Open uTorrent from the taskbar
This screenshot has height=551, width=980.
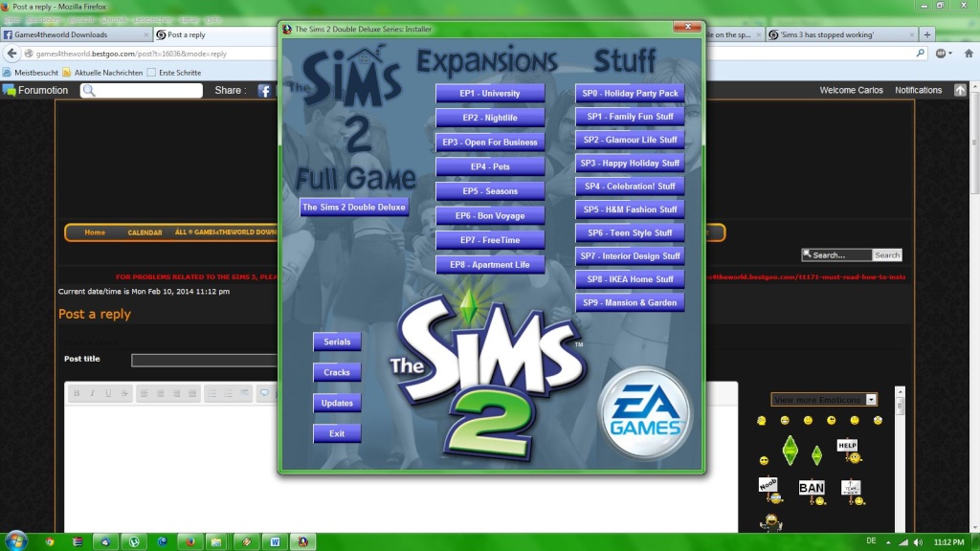(x=134, y=541)
